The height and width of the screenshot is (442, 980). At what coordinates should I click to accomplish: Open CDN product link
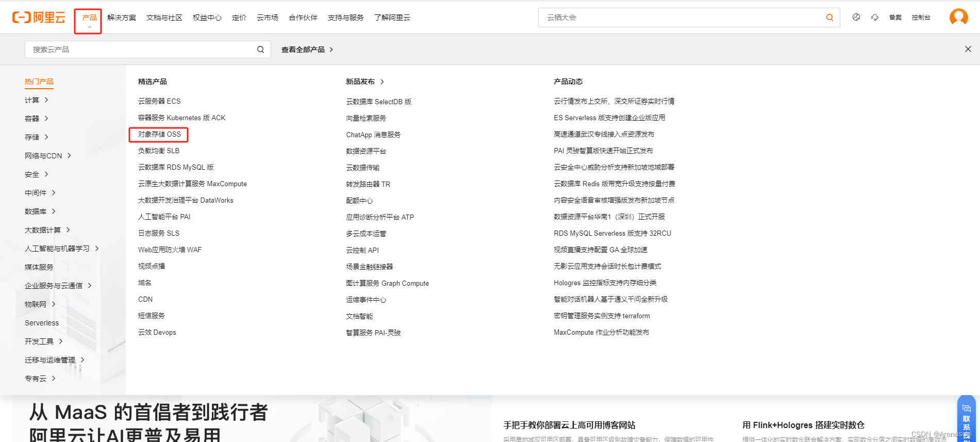[145, 299]
